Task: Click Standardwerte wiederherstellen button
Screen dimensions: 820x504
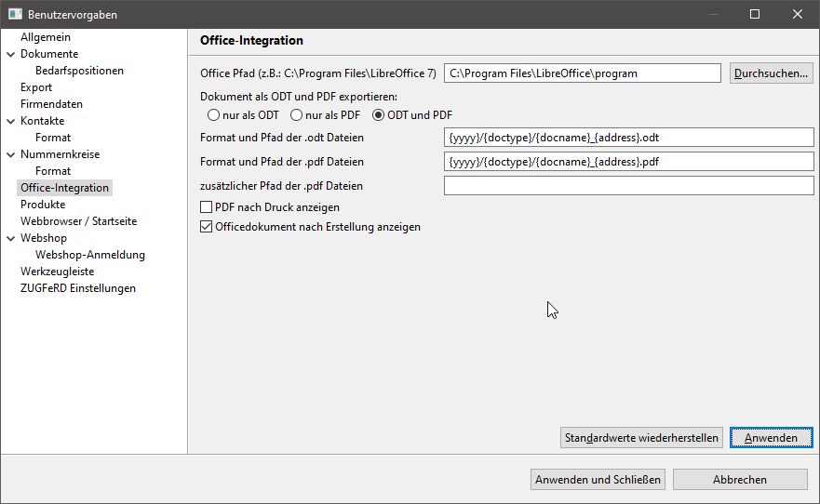Action: pos(641,438)
